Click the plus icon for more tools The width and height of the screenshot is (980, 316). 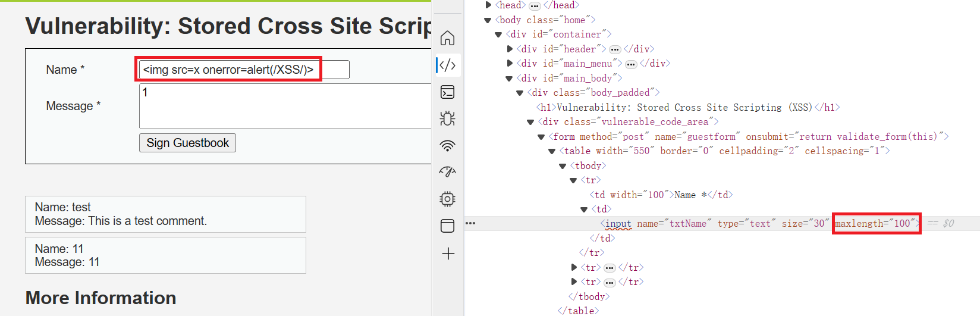[448, 254]
